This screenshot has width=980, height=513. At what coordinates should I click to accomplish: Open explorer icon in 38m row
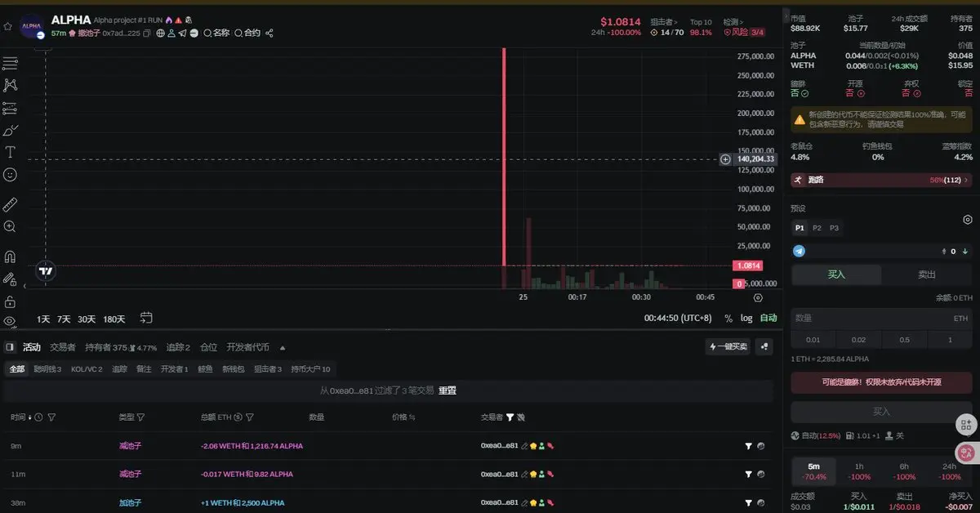coord(761,502)
